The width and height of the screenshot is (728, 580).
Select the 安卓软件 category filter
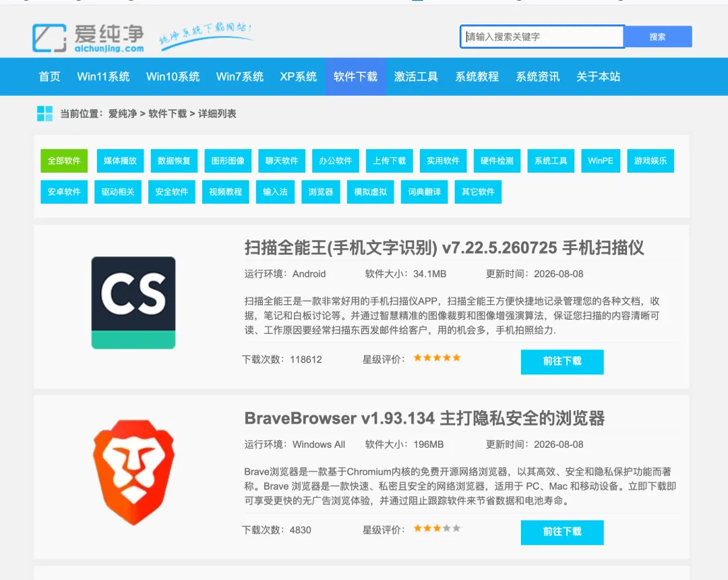pyautogui.click(x=64, y=192)
